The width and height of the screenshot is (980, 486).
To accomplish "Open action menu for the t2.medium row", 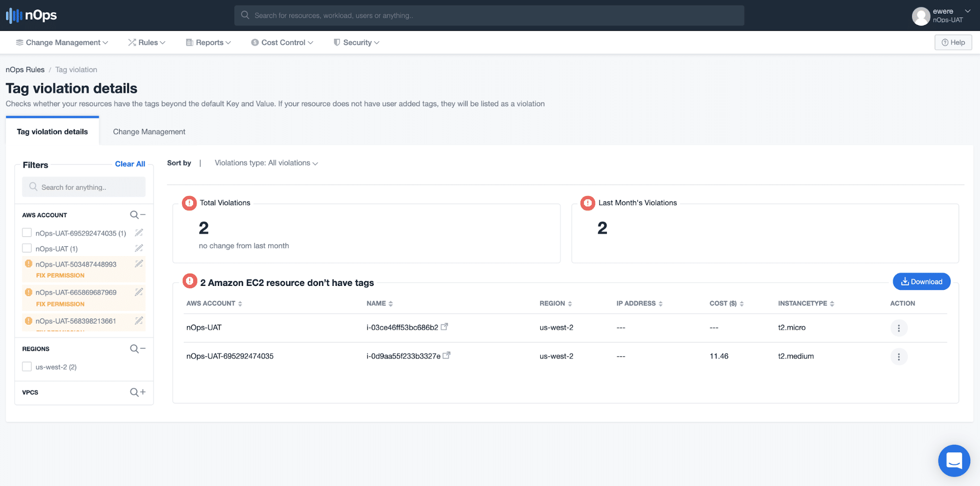I will (899, 357).
